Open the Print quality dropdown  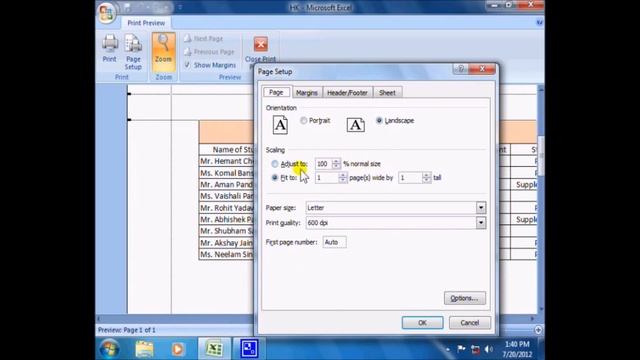481,223
